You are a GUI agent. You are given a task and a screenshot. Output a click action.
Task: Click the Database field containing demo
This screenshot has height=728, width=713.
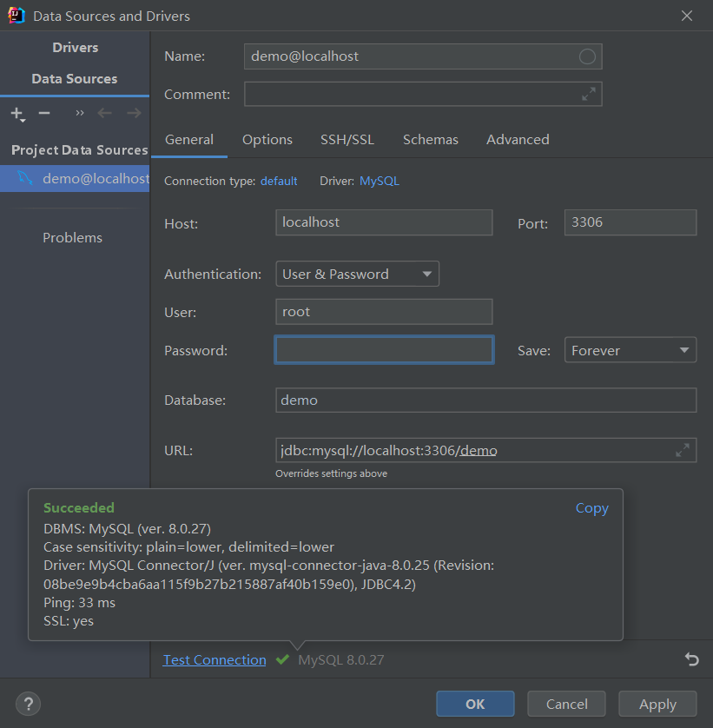(486, 400)
